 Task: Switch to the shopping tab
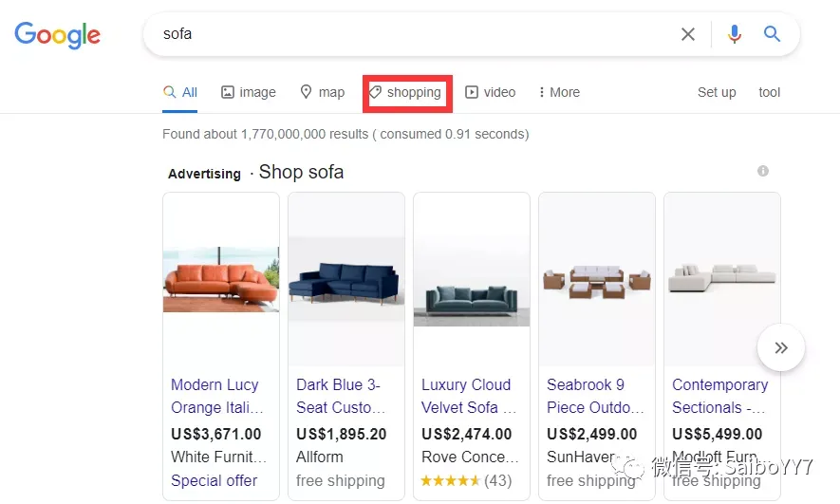pos(405,93)
